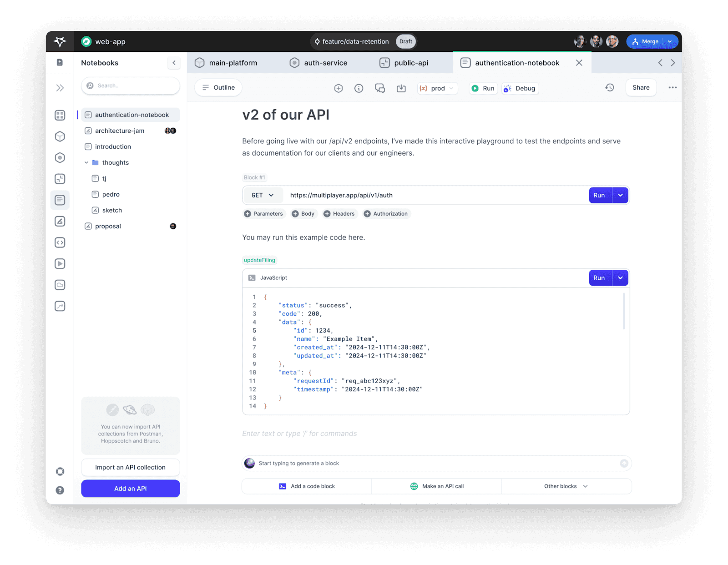Open the dashboard grid icon in sidebar
This screenshot has width=728, height=565.
60,115
